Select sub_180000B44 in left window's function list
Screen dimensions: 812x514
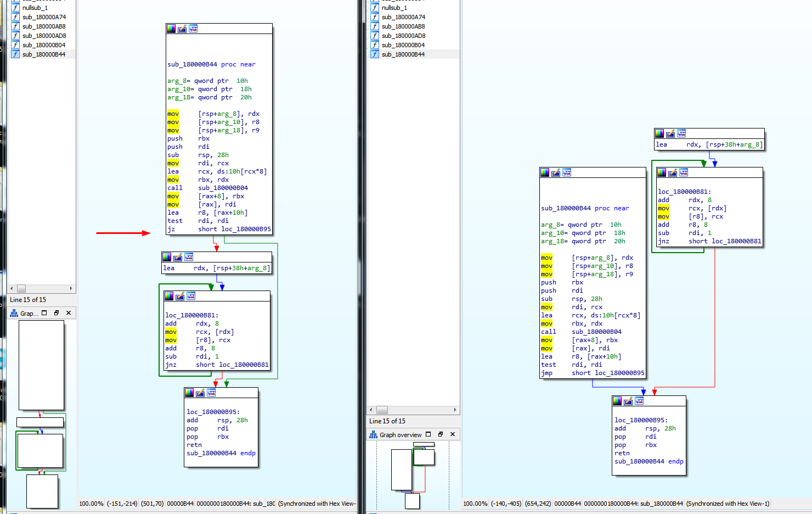pos(43,54)
